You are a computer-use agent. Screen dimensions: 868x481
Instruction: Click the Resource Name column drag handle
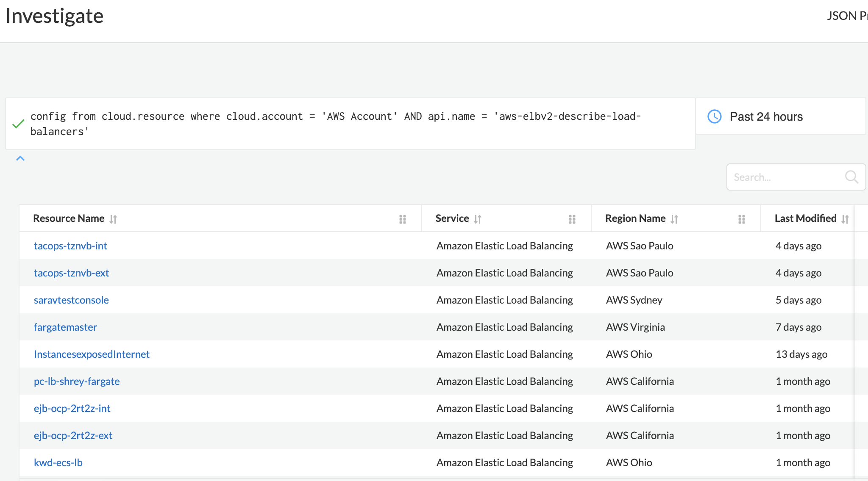coord(403,219)
